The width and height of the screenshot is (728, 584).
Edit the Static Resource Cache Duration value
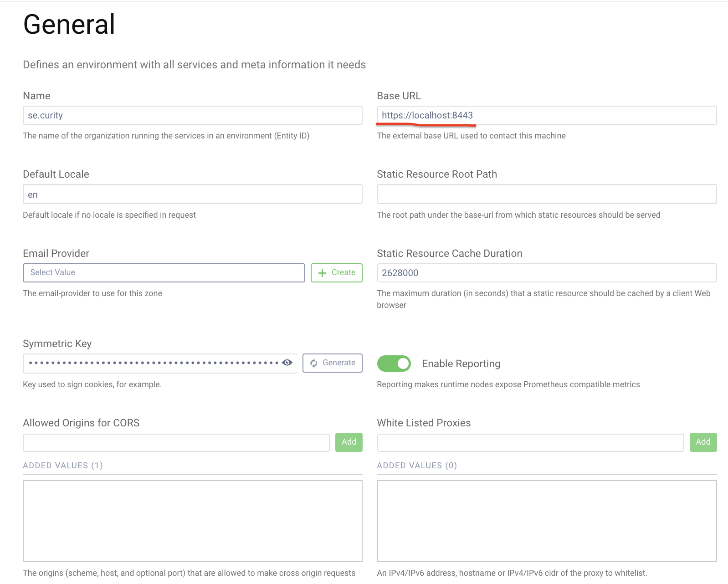(547, 273)
